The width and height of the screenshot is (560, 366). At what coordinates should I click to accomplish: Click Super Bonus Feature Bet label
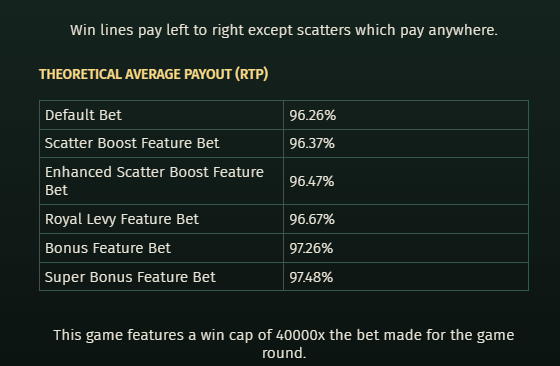click(130, 277)
